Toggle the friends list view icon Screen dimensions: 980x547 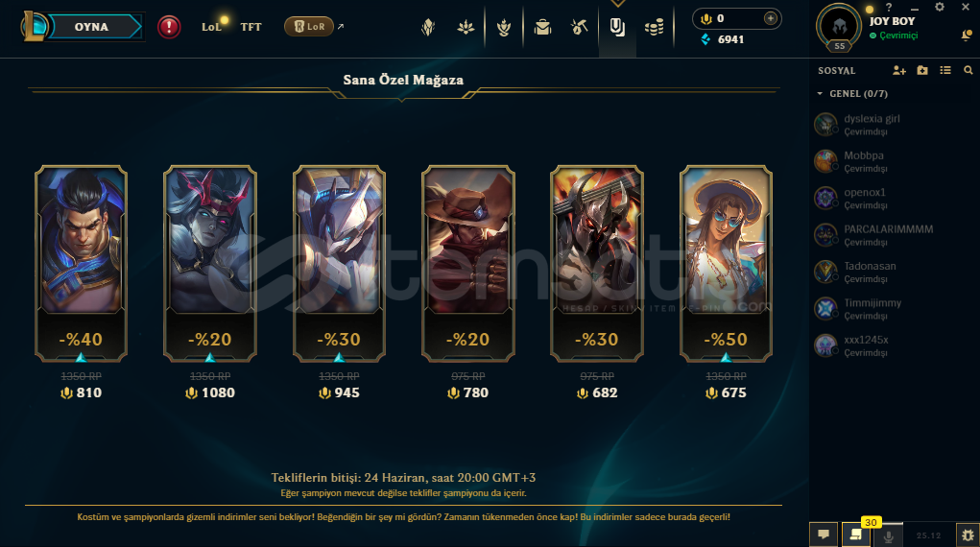point(945,71)
